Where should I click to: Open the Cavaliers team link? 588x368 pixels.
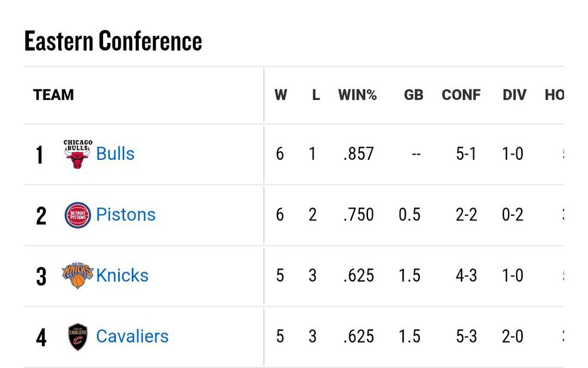(x=132, y=336)
